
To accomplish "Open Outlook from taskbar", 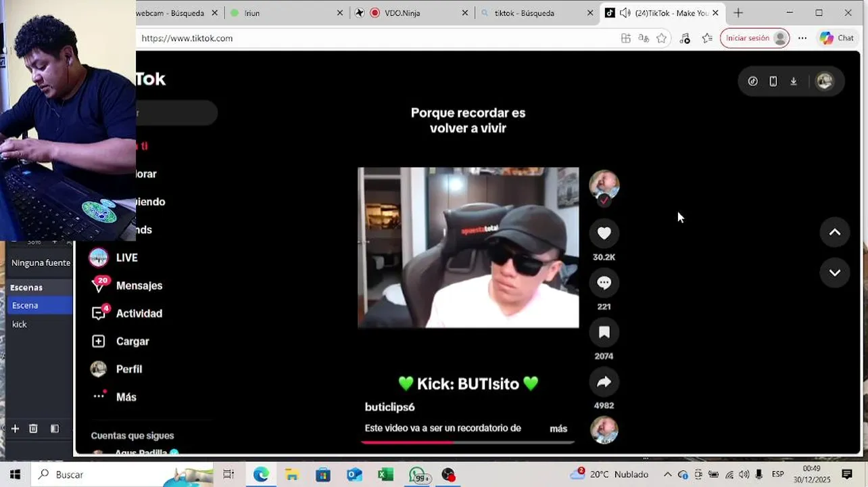I will click(354, 475).
